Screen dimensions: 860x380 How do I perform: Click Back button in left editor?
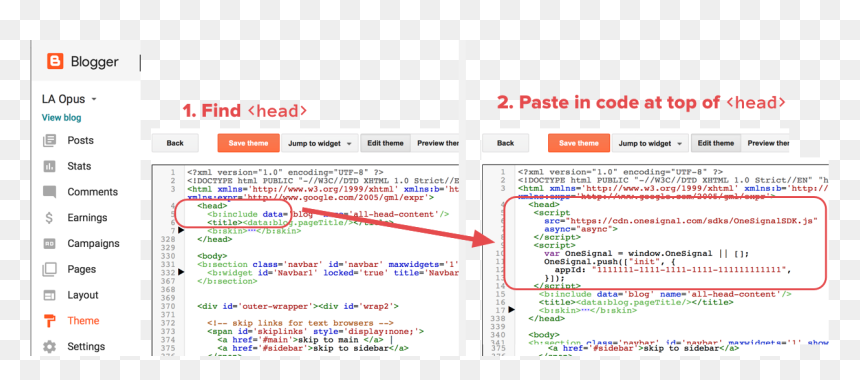(x=175, y=143)
